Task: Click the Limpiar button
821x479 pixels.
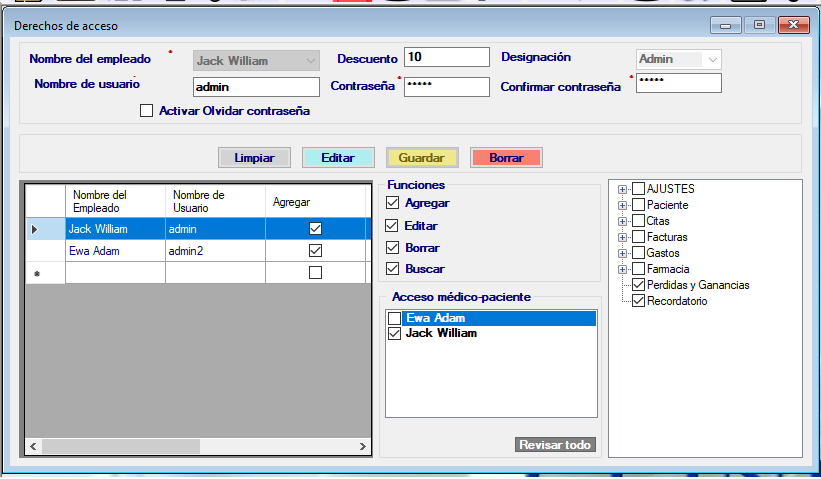Action: tap(254, 157)
